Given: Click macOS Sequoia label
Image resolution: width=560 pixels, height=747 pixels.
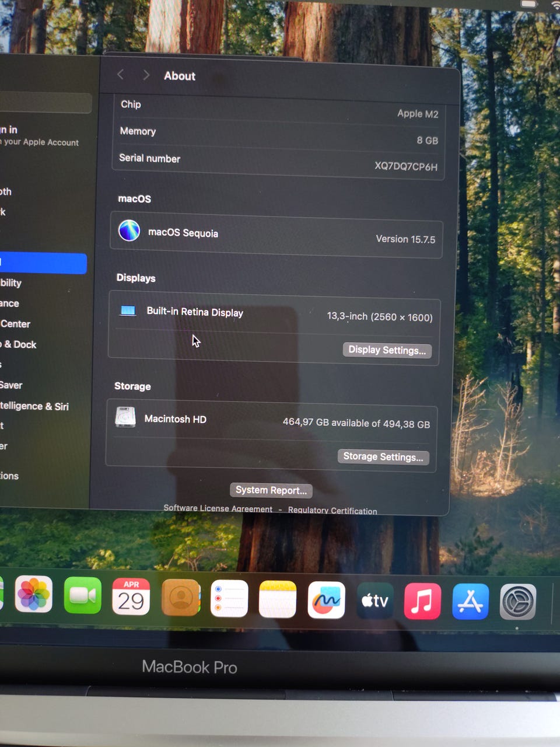Looking at the screenshot, I should click(183, 233).
